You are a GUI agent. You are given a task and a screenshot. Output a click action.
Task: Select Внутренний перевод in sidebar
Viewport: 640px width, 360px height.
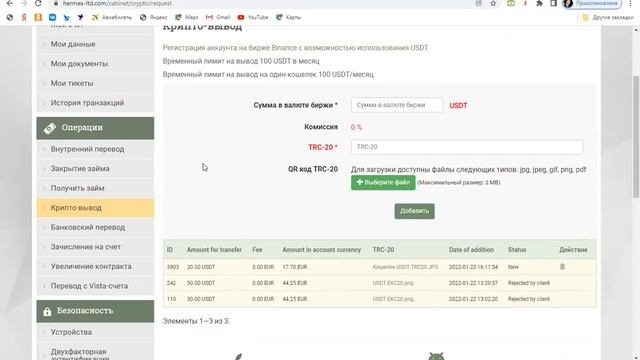click(x=96, y=149)
